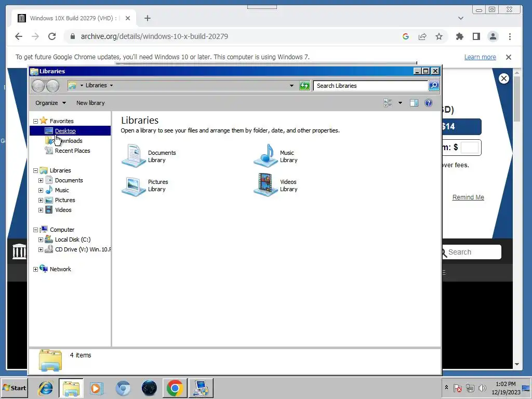Open Chrome three-dot menu

pyautogui.click(x=510, y=36)
